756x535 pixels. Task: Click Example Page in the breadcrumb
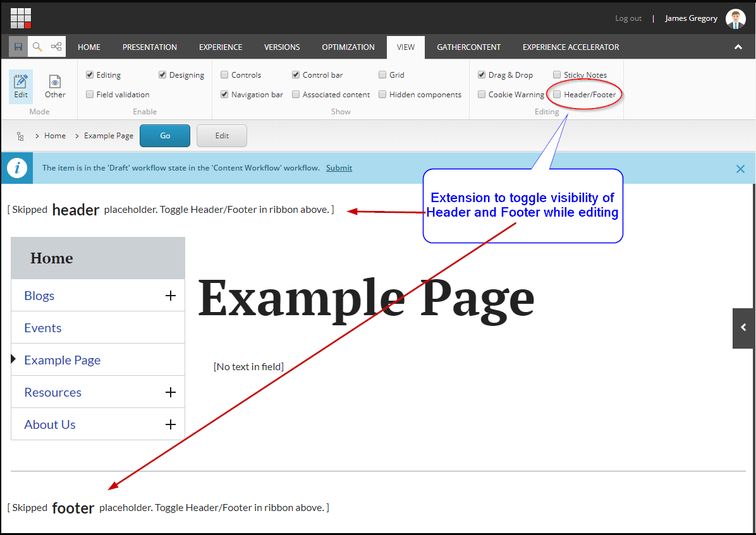109,136
